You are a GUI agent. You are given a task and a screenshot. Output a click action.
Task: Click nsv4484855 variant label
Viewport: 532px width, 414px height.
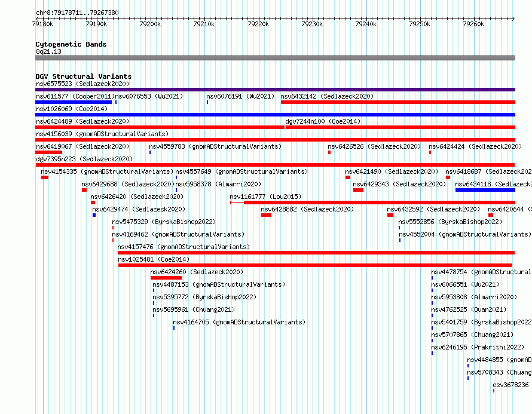pos(500,360)
